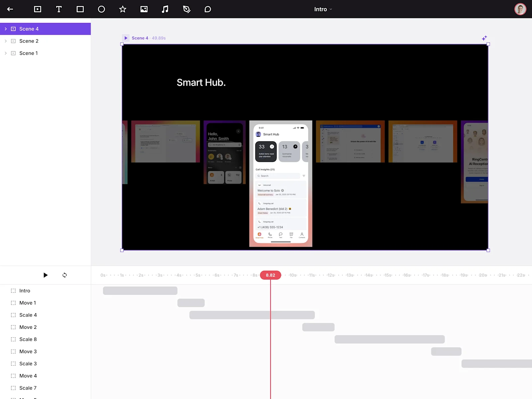The height and width of the screenshot is (399, 532).
Task: Select Scene 1 in the scene list
Action: 45,53
